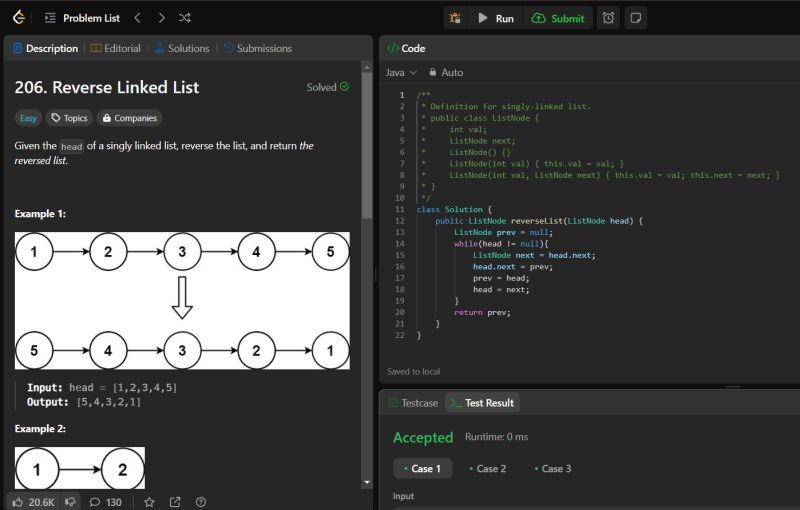Share the problem link icon
This screenshot has height=510, width=800.
175,502
